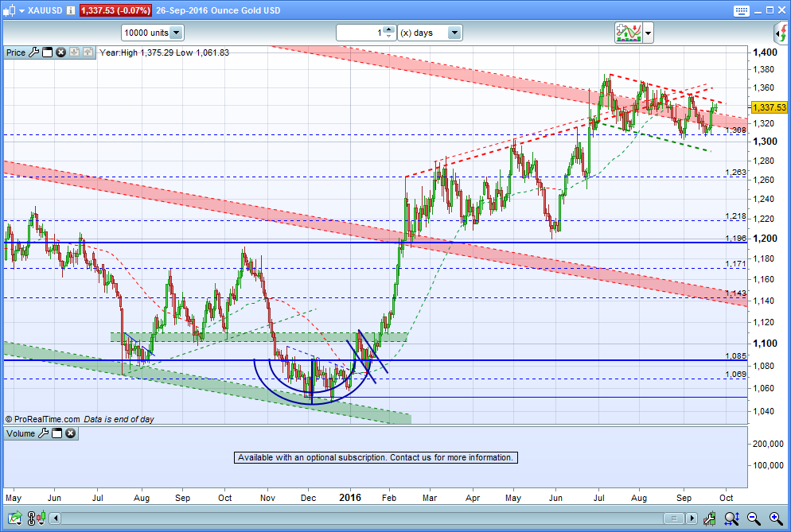Move the Price panel down
The height and width of the screenshot is (532, 791).
pyautogui.click(x=74, y=52)
